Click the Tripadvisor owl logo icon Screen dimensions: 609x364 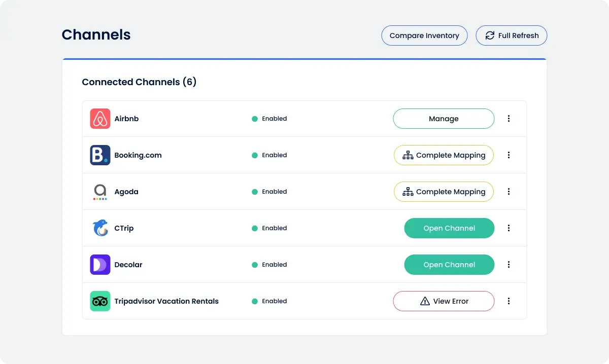coord(100,301)
